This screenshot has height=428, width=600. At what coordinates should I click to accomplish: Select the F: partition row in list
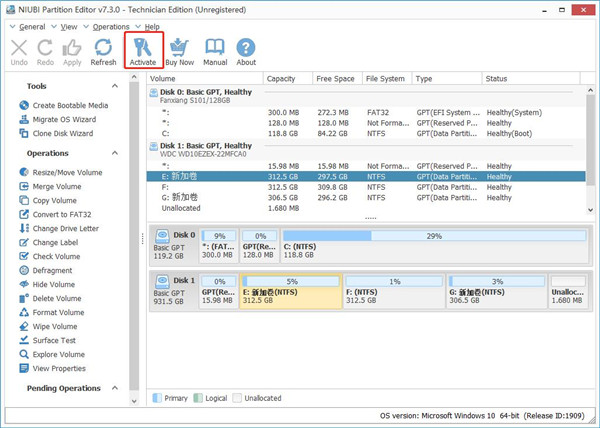pyautogui.click(x=300, y=187)
